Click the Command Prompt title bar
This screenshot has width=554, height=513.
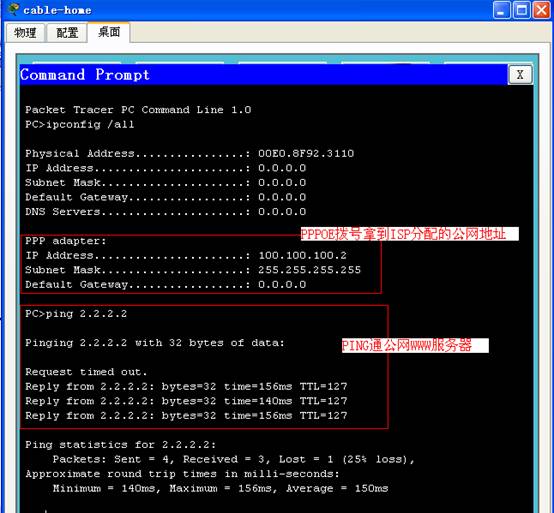tap(263, 75)
